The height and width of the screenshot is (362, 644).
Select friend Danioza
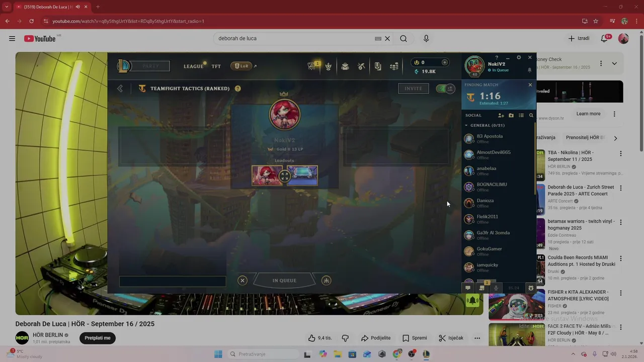pyautogui.click(x=498, y=203)
